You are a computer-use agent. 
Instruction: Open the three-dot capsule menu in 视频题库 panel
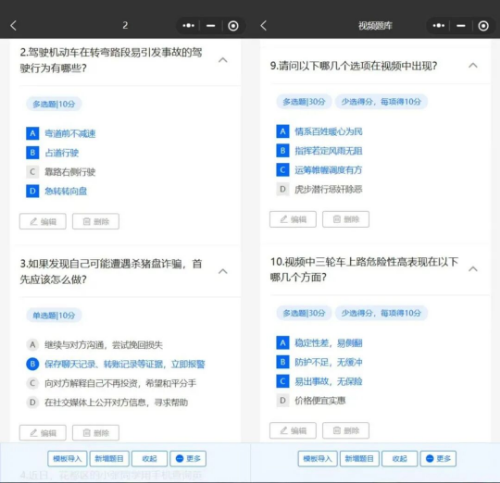439,25
